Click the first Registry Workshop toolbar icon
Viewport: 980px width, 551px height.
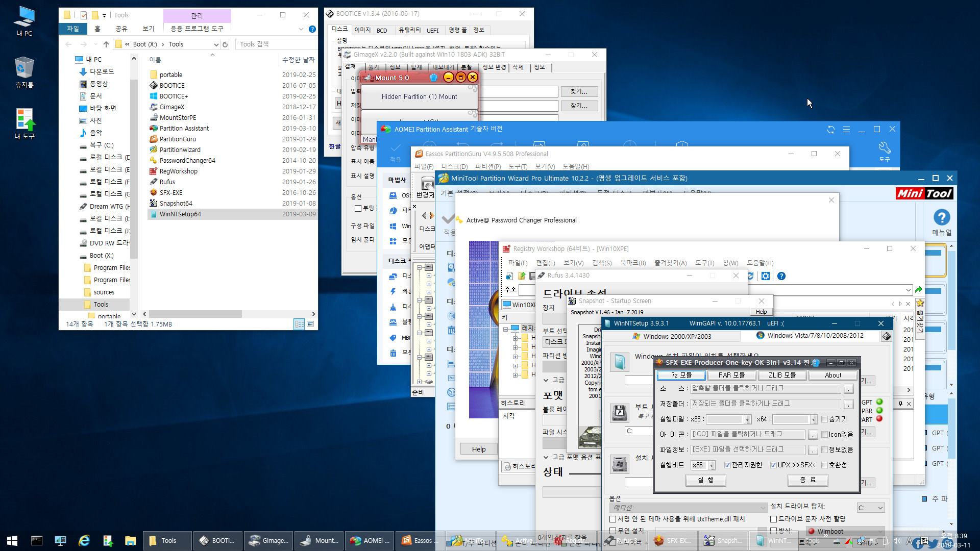(509, 276)
